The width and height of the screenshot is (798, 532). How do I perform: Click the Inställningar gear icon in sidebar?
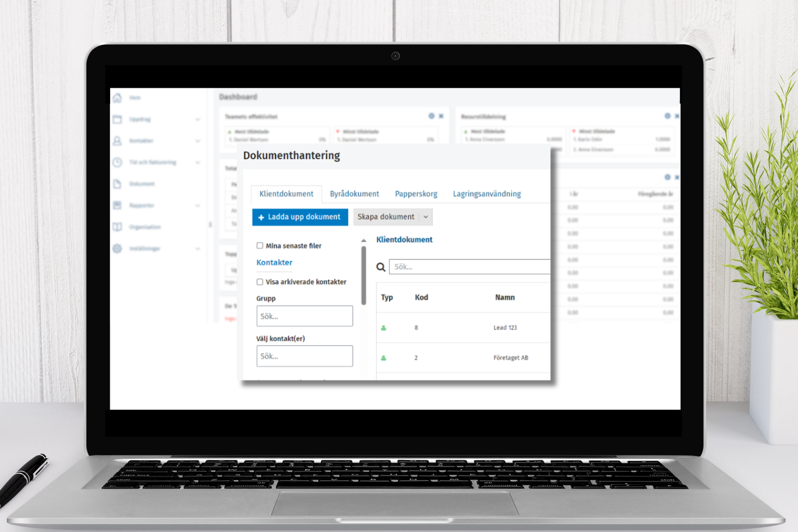click(117, 248)
